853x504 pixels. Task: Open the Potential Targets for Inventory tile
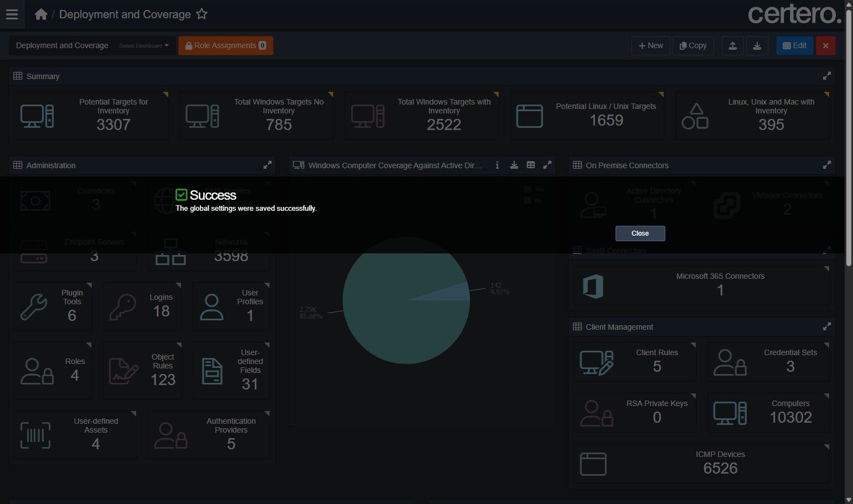[91, 115]
